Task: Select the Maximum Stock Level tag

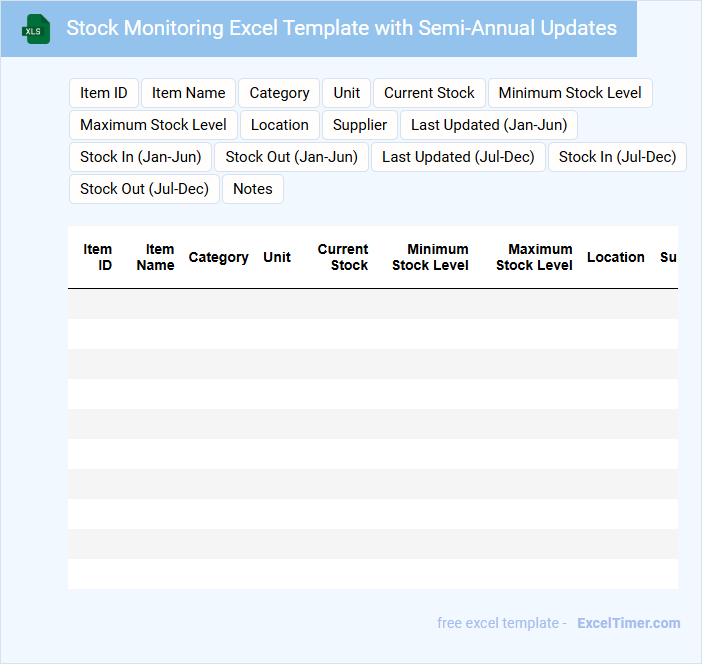Action: click(153, 125)
